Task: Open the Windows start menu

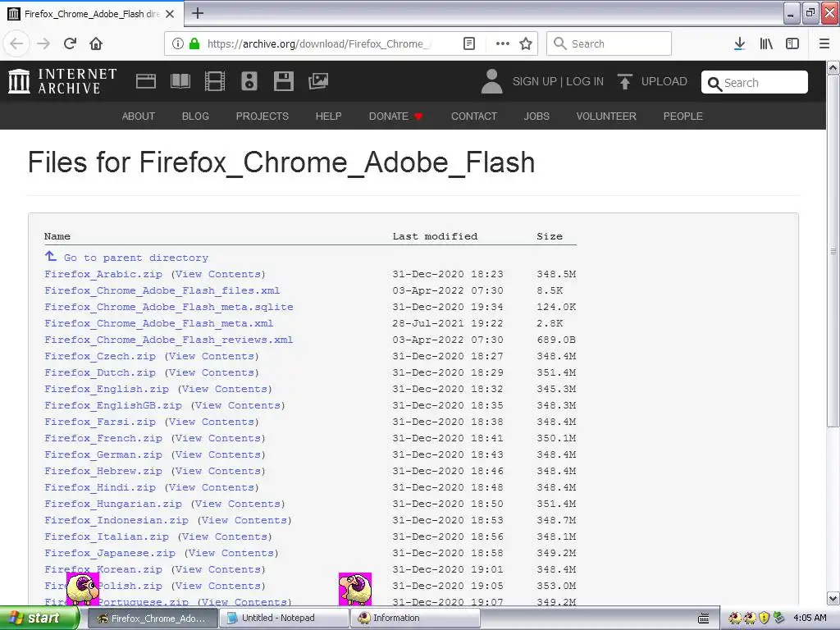Action: [40, 619]
